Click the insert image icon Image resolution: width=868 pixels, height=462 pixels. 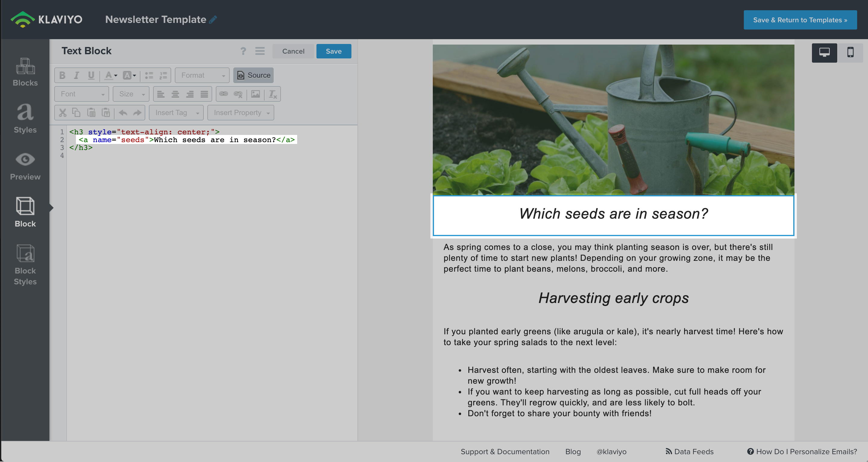[255, 94]
